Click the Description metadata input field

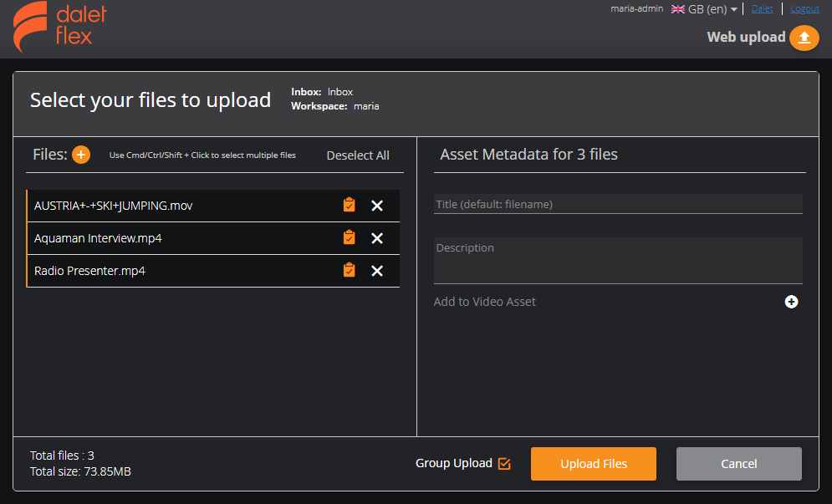pyautogui.click(x=618, y=262)
